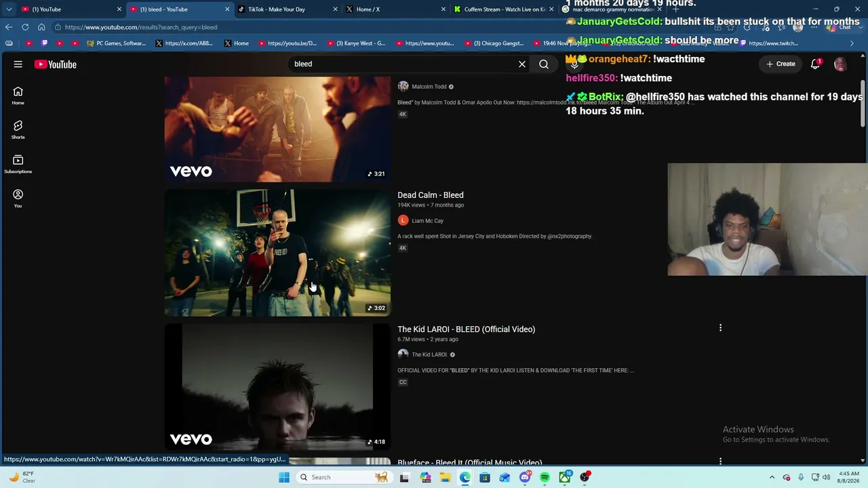Image resolution: width=868 pixels, height=488 pixels.
Task: Open 'Dead Calm - Bleed' video title
Action: coord(431,195)
